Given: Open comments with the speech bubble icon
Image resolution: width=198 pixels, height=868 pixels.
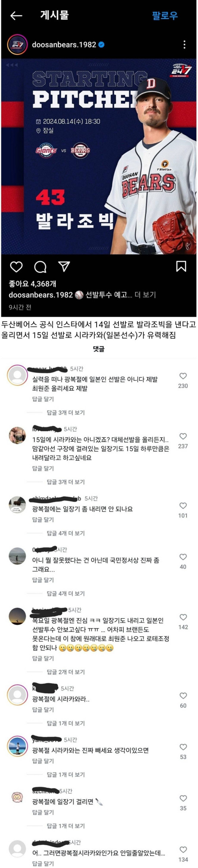Looking at the screenshot, I should (x=40, y=267).
